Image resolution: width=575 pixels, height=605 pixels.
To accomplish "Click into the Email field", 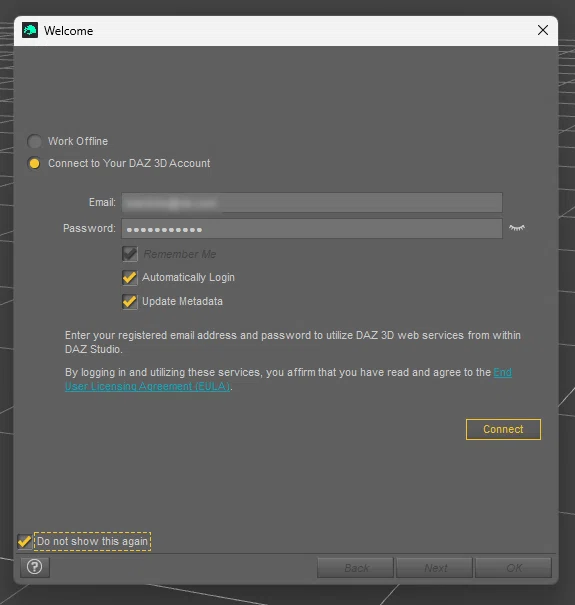I will pos(312,203).
